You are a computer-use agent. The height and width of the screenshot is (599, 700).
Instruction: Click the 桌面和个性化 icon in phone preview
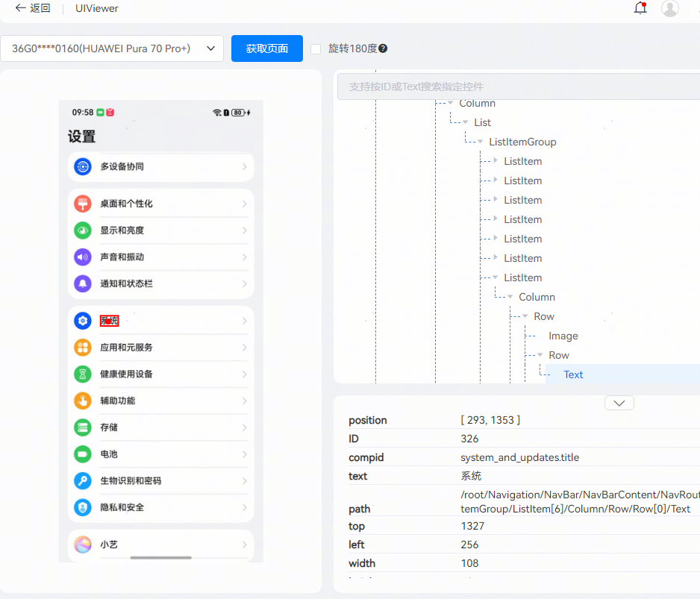pos(83,204)
